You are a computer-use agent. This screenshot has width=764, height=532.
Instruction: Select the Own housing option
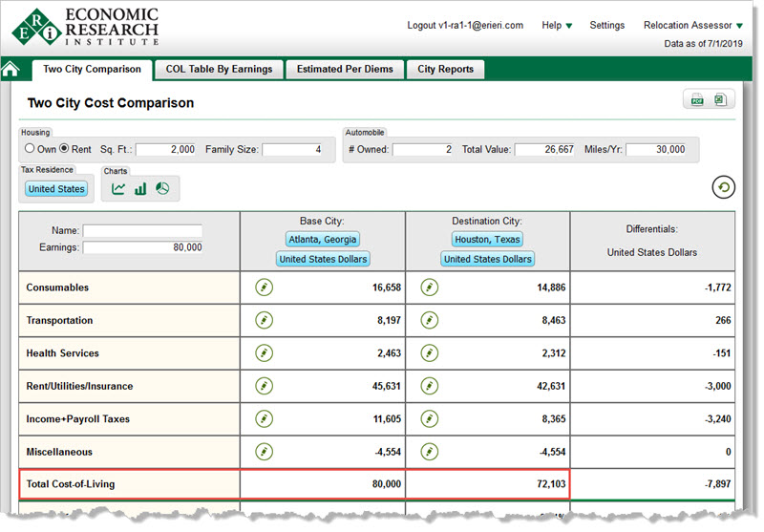click(x=30, y=150)
